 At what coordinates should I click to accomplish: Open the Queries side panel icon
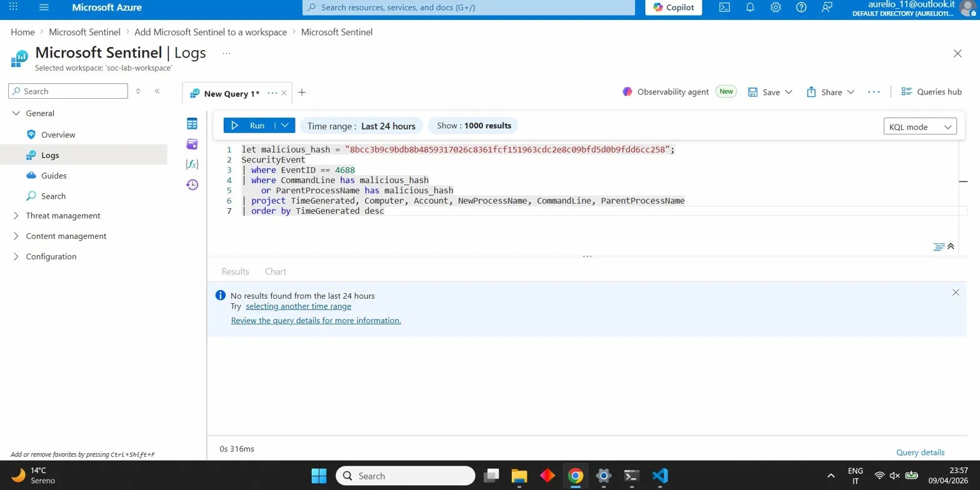tap(192, 144)
